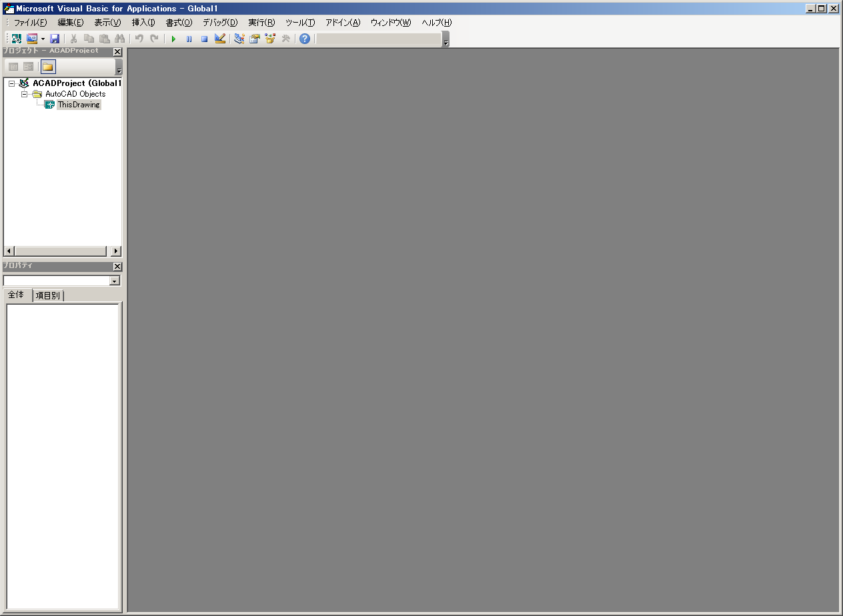Open project panel toolbar options arrow
843x616 pixels.
[x=119, y=67]
